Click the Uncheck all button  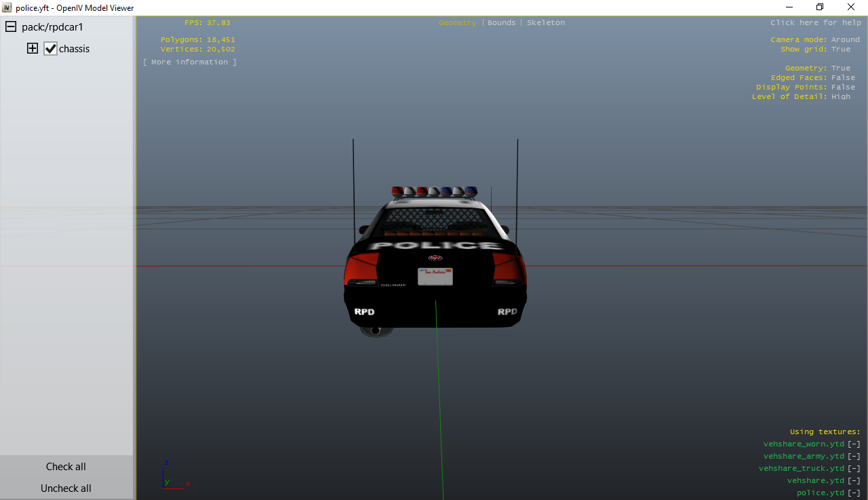click(66, 488)
